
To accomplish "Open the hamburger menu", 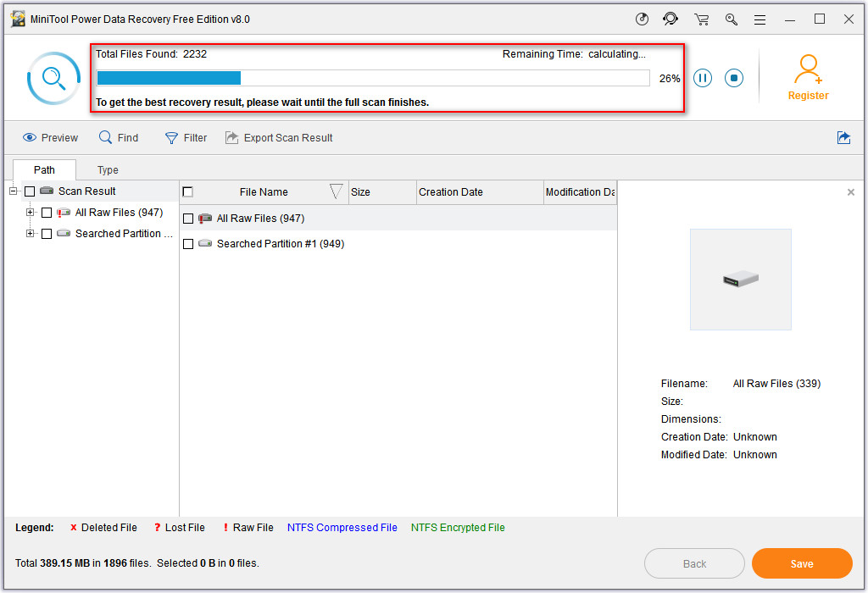I will [x=760, y=20].
